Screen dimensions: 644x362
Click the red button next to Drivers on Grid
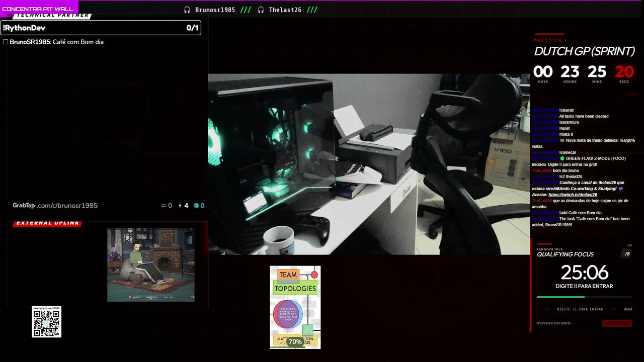point(616,323)
